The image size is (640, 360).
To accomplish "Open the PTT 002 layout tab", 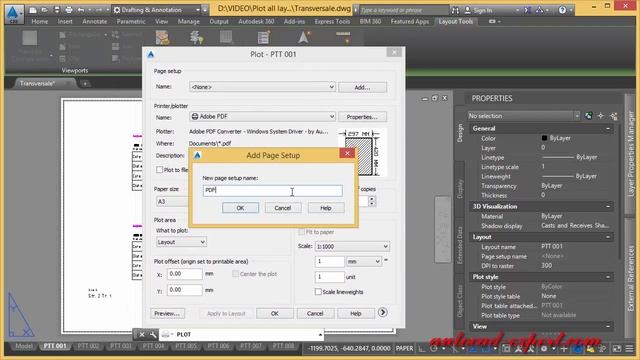I will pyautogui.click(x=88, y=346).
